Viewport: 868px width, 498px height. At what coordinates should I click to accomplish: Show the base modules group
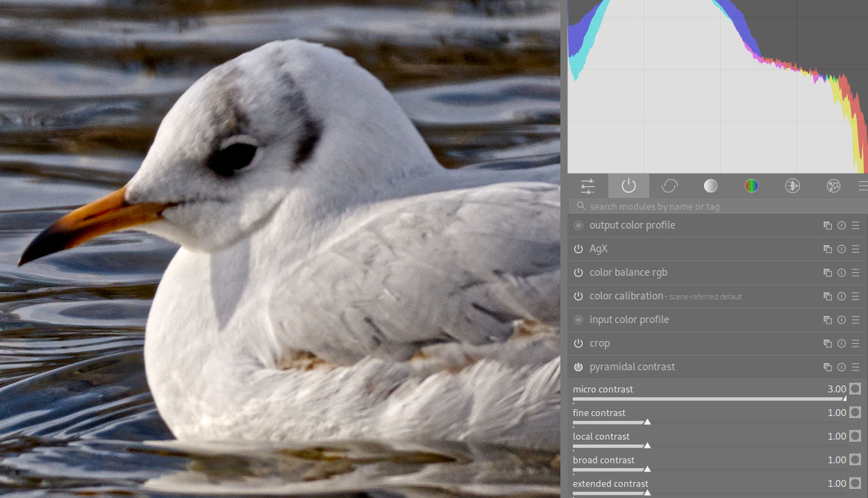pos(669,186)
